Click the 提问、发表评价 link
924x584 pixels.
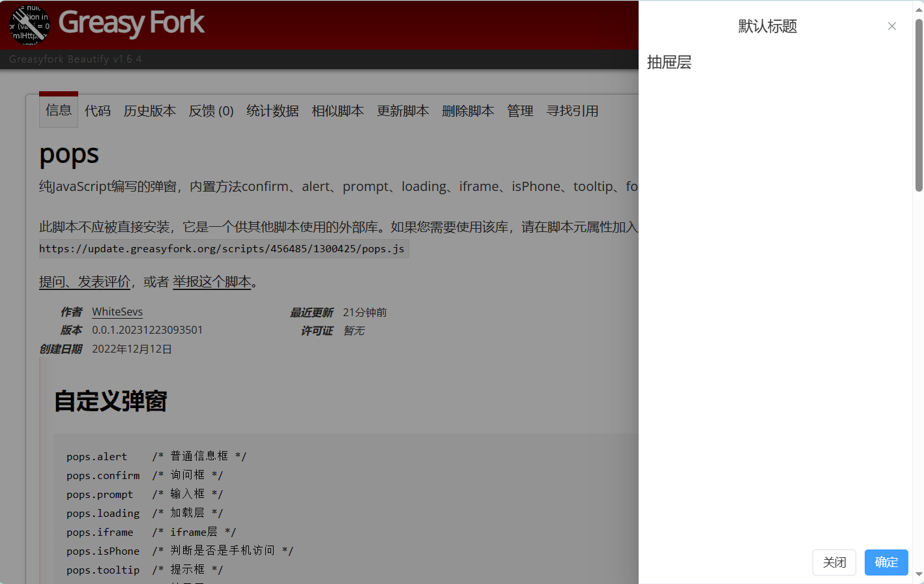(x=85, y=282)
